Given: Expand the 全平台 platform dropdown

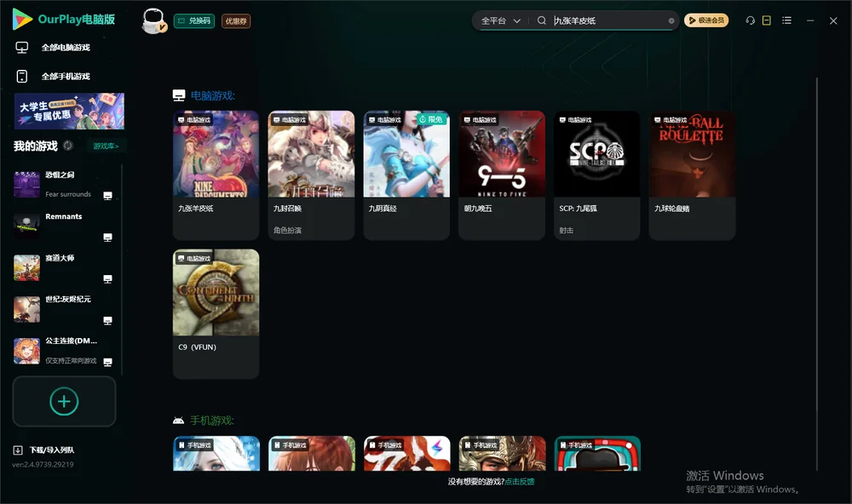Looking at the screenshot, I should pyautogui.click(x=500, y=20).
